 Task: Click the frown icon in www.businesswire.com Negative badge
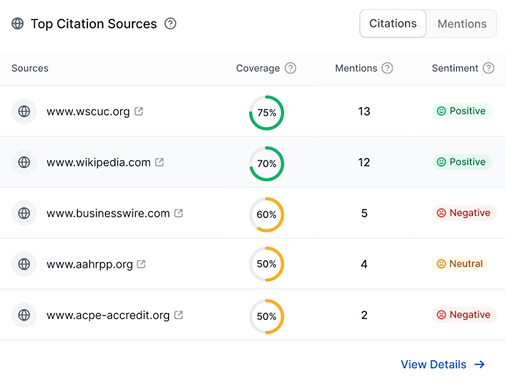441,213
